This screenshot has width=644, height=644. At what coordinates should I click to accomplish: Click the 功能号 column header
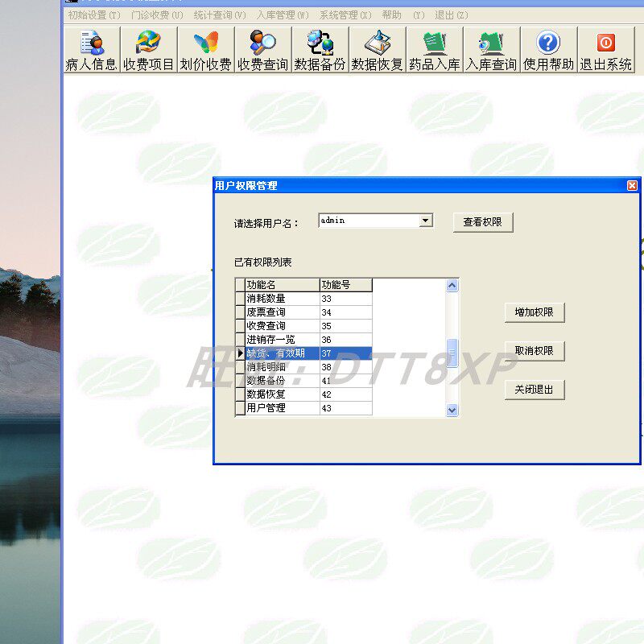tap(346, 285)
